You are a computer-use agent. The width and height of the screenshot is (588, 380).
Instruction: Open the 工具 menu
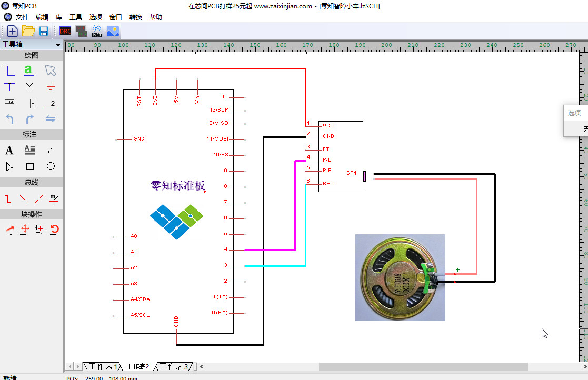(76, 17)
